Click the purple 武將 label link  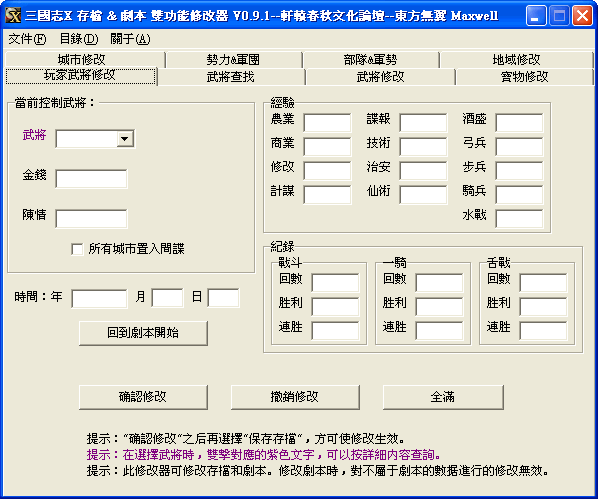click(34, 135)
